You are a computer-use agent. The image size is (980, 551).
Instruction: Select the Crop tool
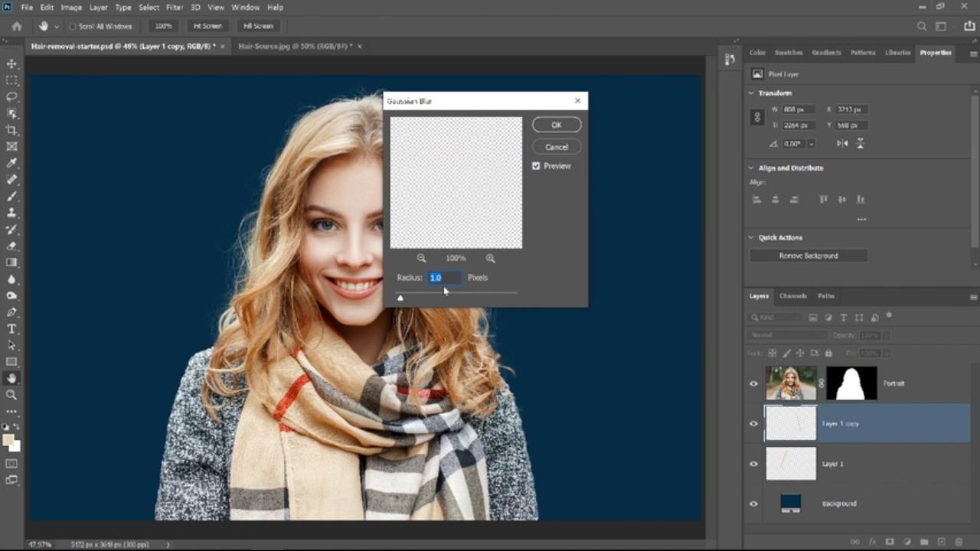point(11,130)
